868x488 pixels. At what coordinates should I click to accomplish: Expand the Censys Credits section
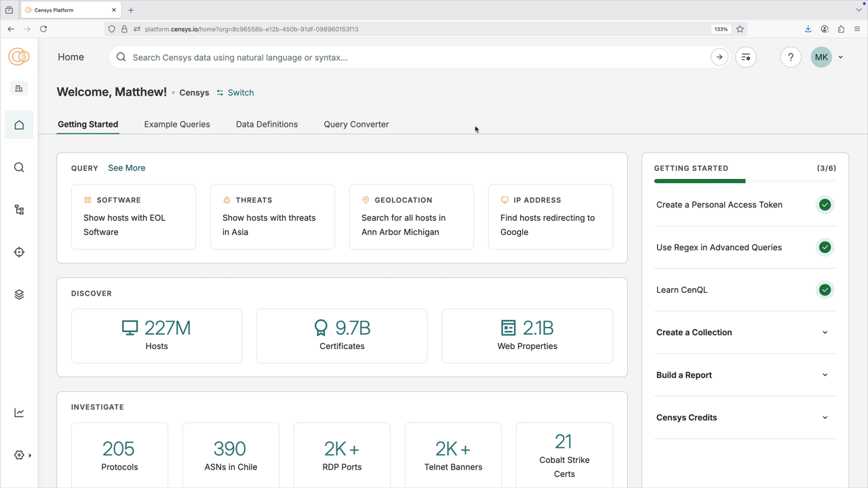(x=745, y=418)
